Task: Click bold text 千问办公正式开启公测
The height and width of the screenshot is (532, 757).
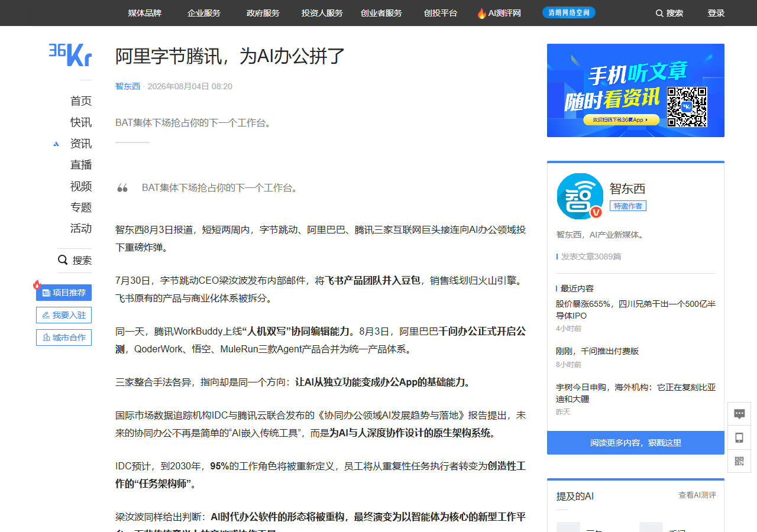Action: 321,340
